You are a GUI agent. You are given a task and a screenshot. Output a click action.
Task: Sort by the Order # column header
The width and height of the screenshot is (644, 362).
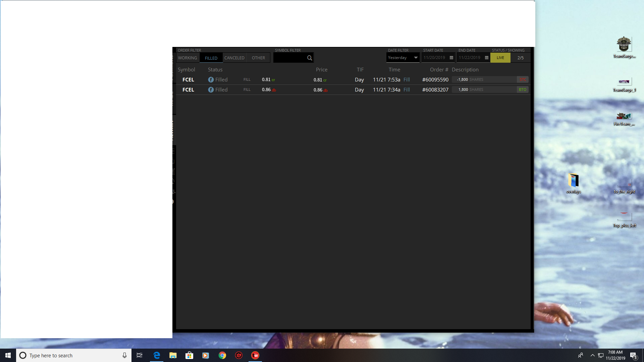point(439,69)
